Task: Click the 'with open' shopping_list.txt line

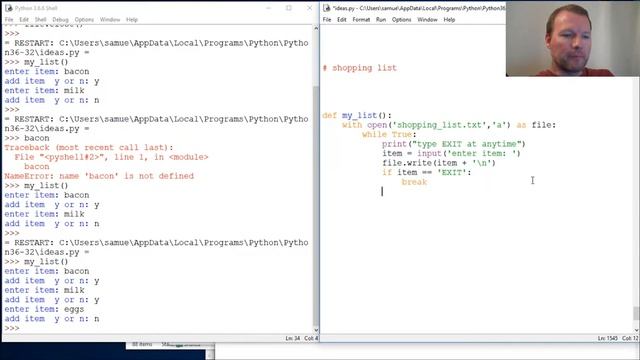Action: pos(449,125)
